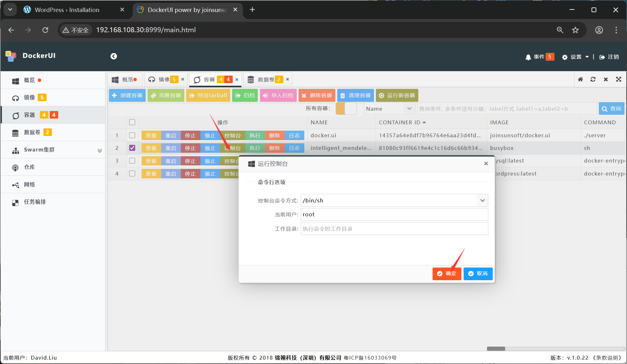Toggle fullscreen with the expand icon
This screenshot has width=627, height=364.
[618, 79]
